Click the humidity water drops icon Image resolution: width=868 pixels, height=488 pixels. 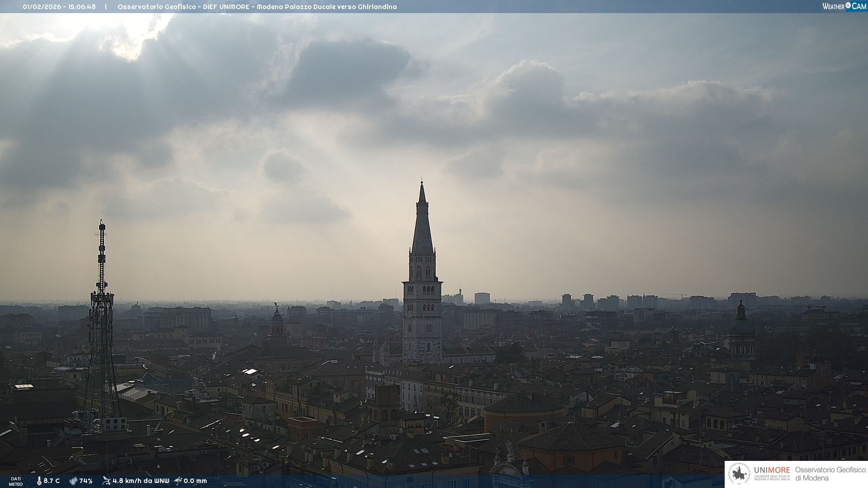[x=73, y=481]
